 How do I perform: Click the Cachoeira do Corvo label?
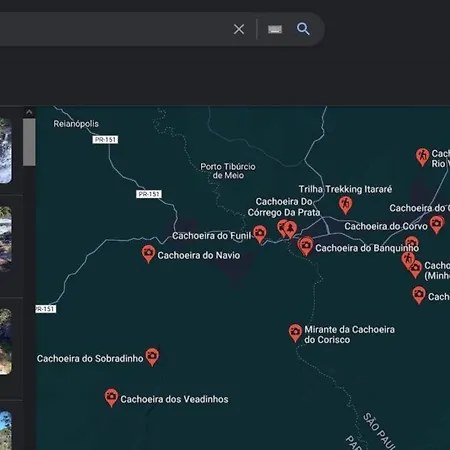[386, 226]
